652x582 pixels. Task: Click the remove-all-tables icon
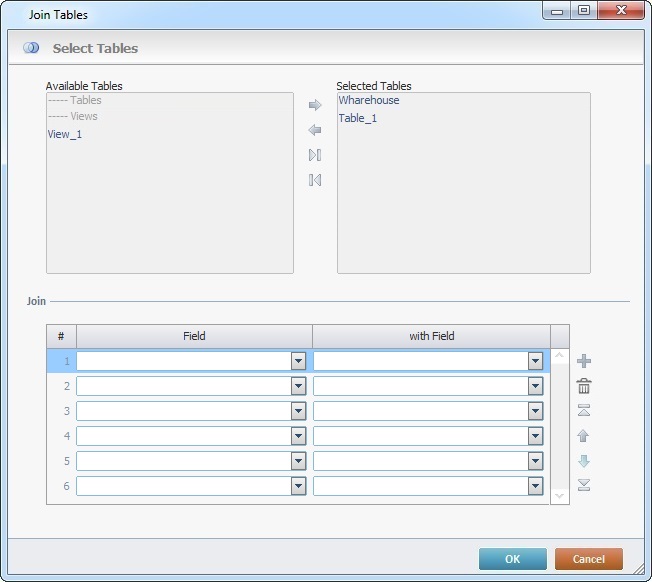(x=315, y=180)
